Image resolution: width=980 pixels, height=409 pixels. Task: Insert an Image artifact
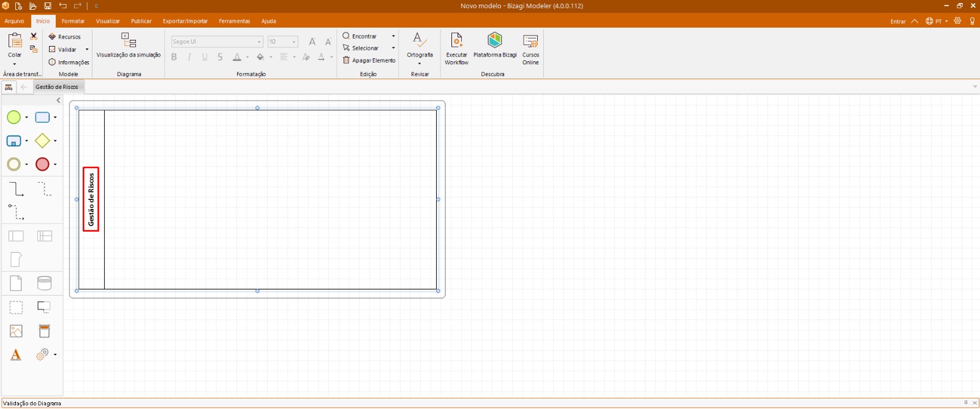pos(16,331)
